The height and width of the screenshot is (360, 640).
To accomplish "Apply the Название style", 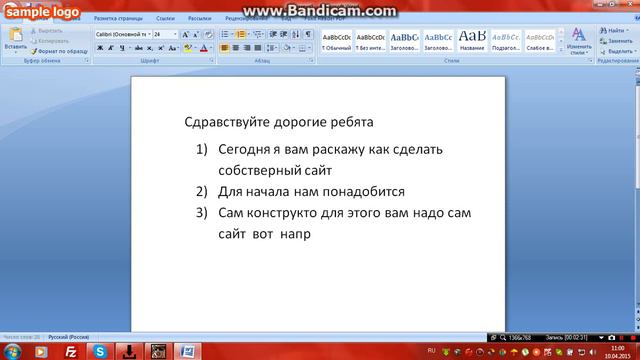I will [x=472, y=41].
